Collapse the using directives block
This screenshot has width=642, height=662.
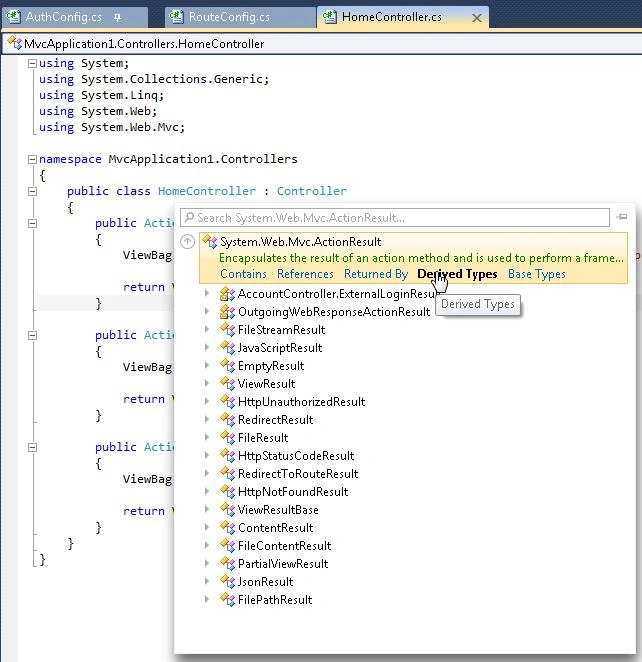(32, 63)
